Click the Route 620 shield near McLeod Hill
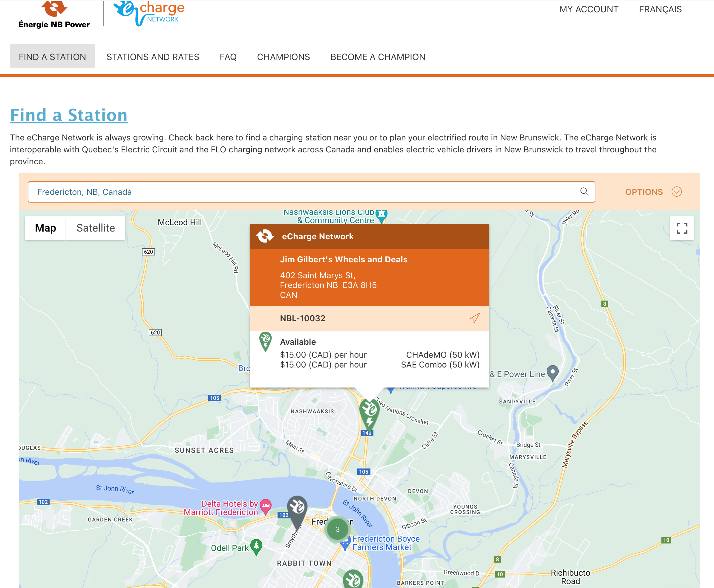 coord(148,252)
